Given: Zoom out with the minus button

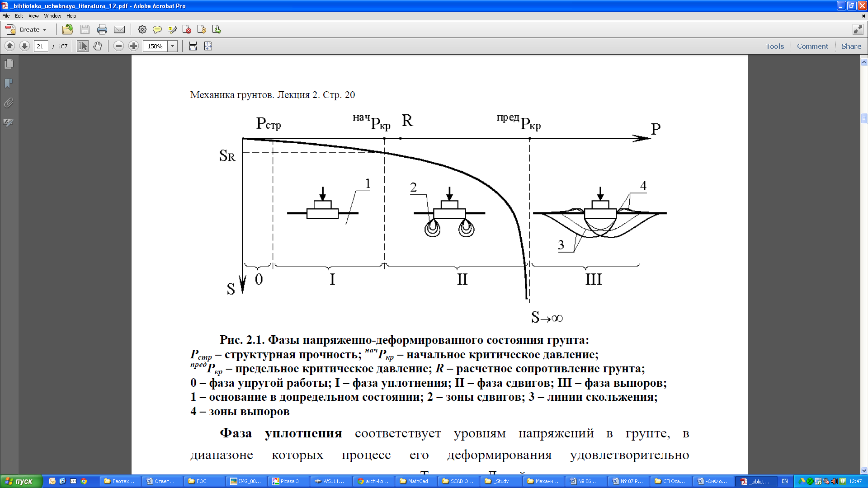Looking at the screenshot, I should 118,46.
